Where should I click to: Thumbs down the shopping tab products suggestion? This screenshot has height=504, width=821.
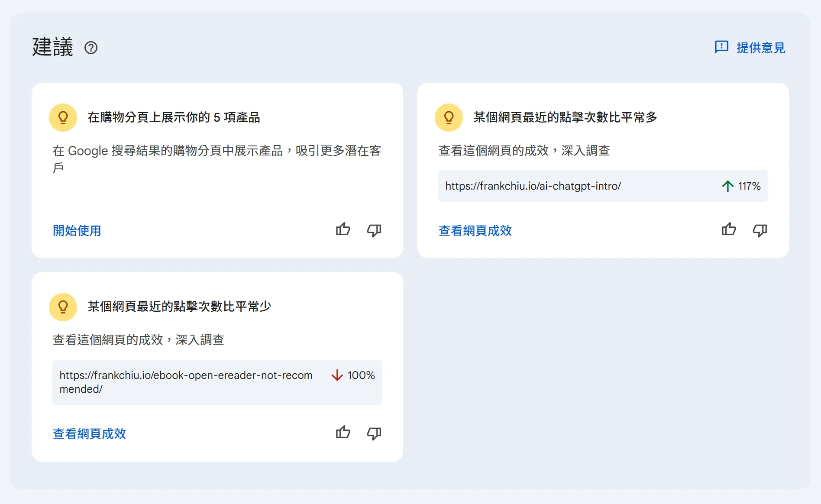(374, 230)
